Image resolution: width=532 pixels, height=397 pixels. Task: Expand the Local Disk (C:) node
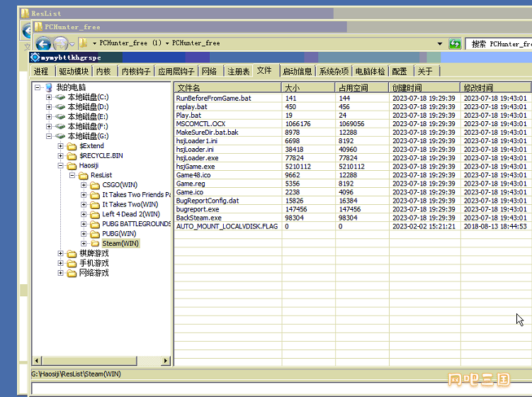(49, 97)
